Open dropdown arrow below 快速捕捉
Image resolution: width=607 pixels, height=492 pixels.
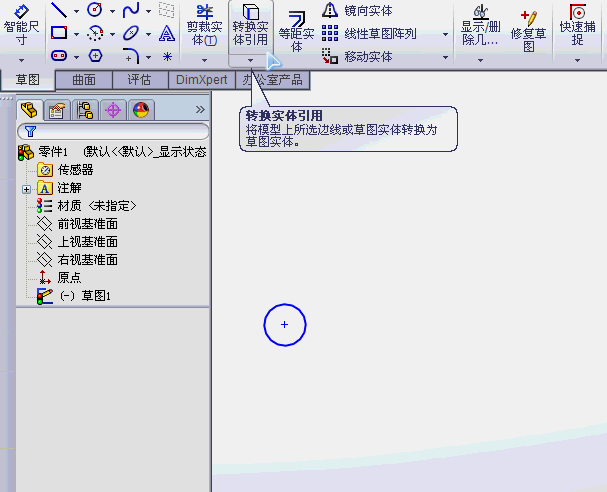pos(577,60)
